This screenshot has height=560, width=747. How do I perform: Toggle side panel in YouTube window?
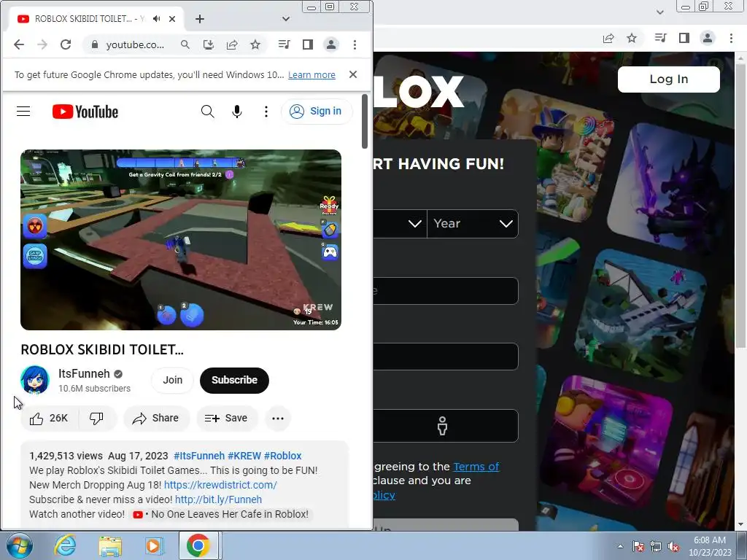(308, 44)
